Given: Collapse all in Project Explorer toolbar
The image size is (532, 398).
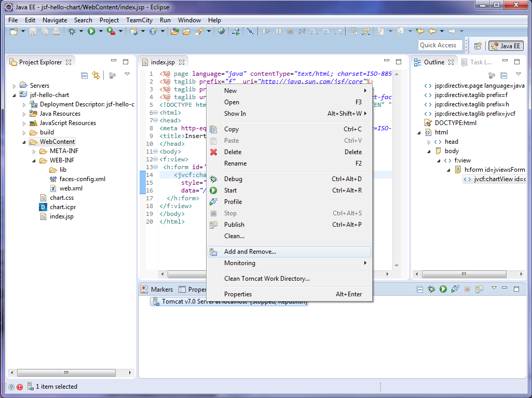Looking at the screenshot, I should click(x=85, y=75).
